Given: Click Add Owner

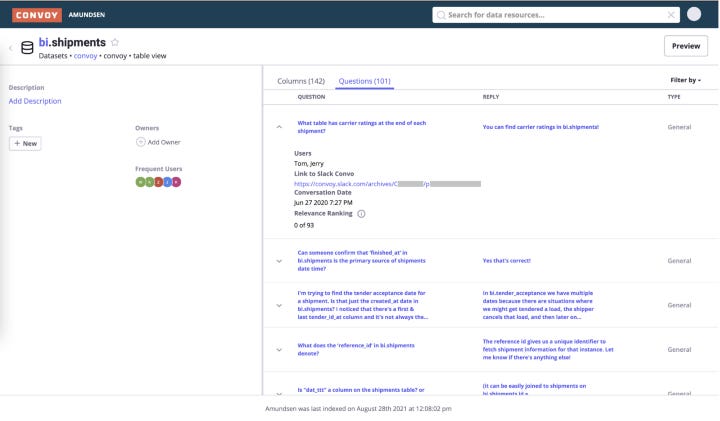Looking at the screenshot, I should click(158, 142).
